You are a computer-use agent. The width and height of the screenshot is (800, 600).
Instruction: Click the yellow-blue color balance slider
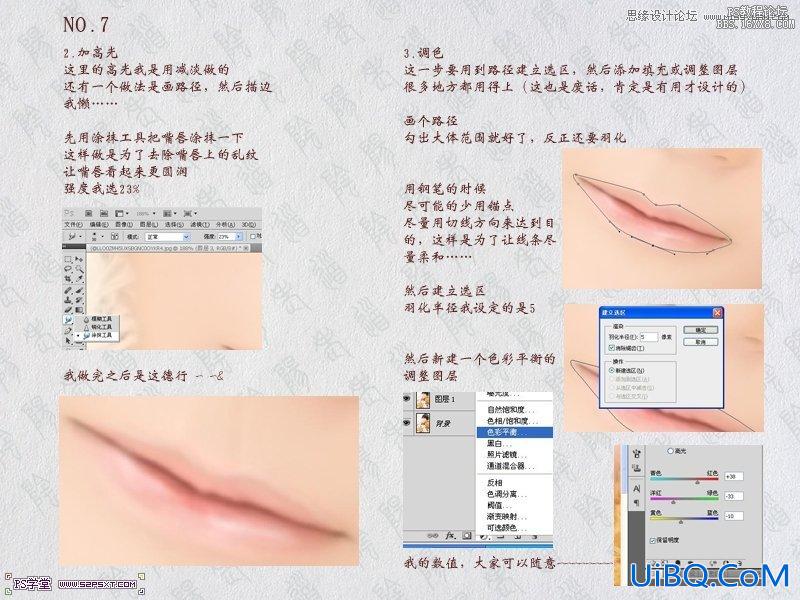684,518
